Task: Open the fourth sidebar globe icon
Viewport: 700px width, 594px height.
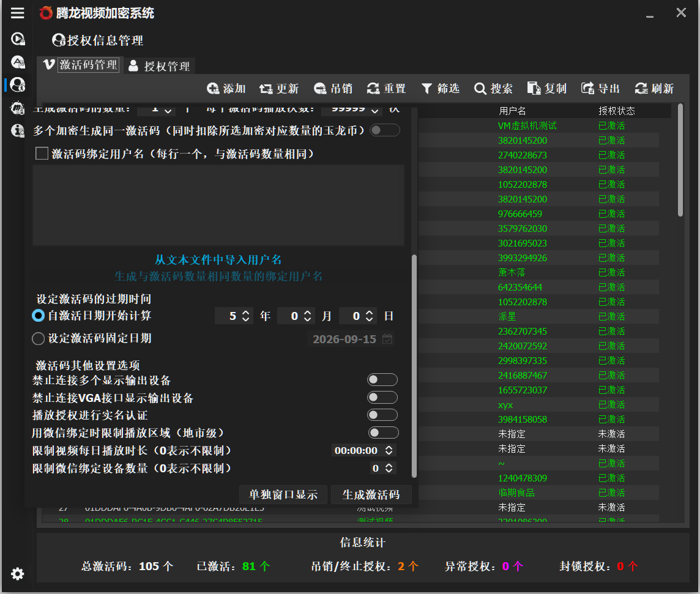Action: pyautogui.click(x=17, y=108)
